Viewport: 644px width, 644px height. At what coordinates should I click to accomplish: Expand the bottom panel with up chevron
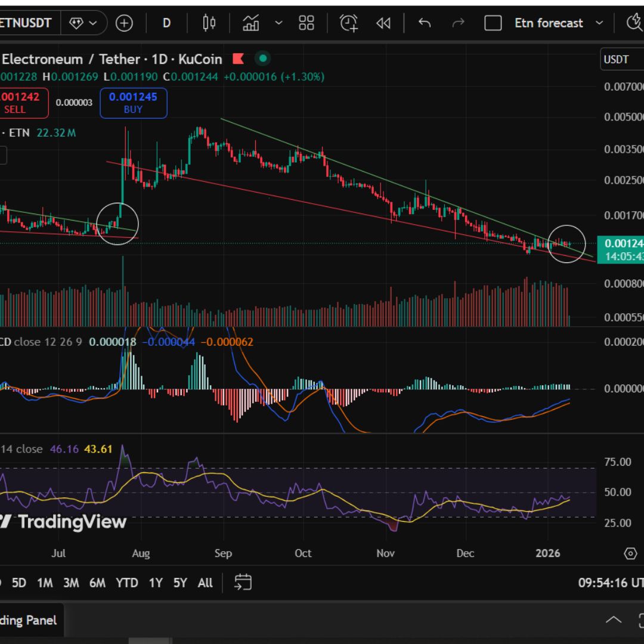pyautogui.click(x=614, y=620)
